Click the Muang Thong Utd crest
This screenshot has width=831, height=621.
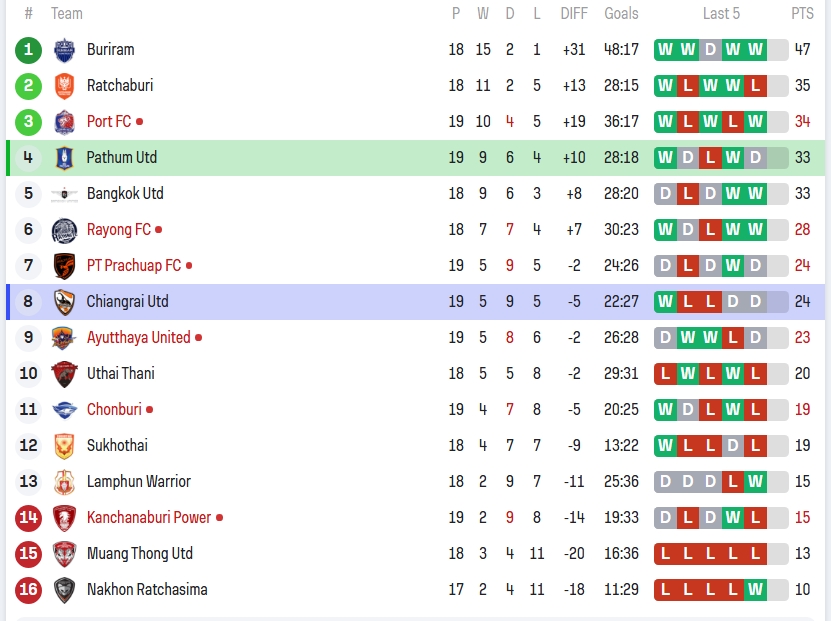tap(64, 553)
